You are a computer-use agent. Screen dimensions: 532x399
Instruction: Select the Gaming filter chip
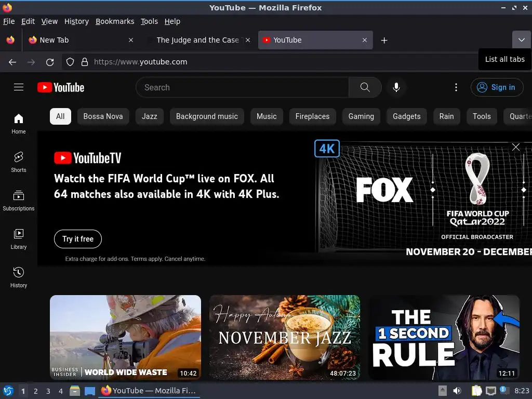[x=361, y=116]
